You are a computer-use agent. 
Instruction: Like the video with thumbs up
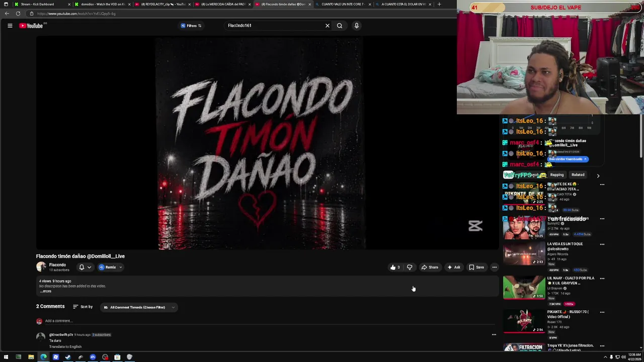click(395, 267)
